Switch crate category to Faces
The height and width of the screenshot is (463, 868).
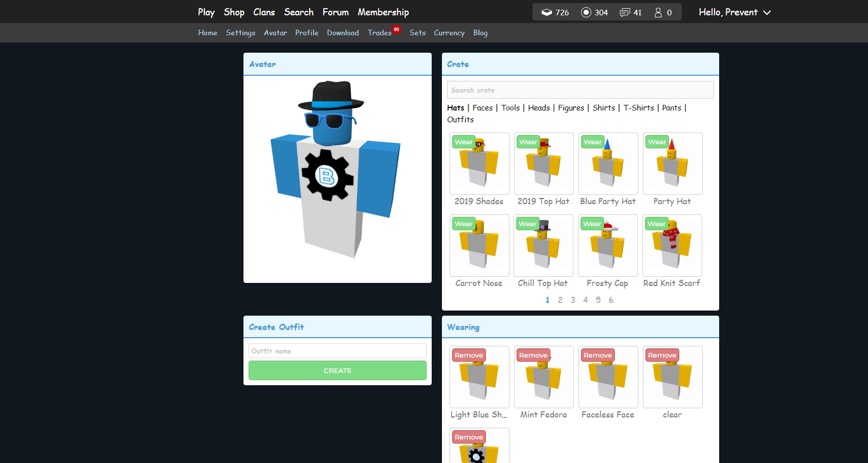(x=482, y=108)
